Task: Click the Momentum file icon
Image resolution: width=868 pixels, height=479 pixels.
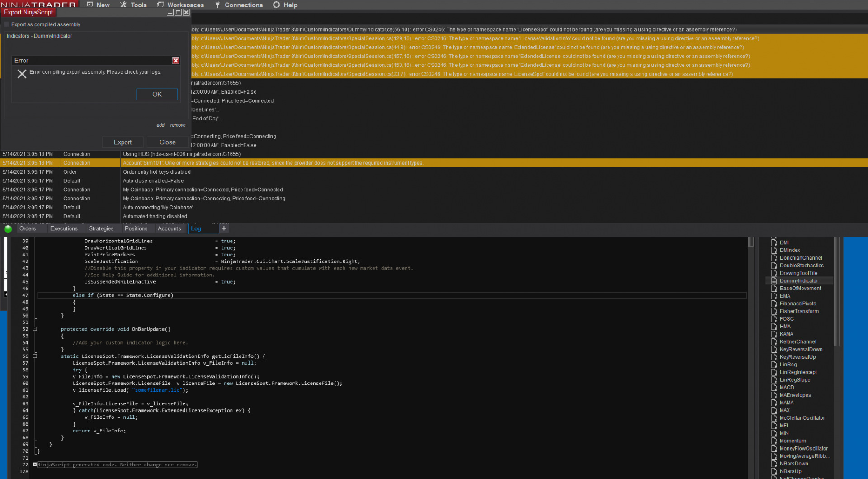Action: tap(774, 441)
